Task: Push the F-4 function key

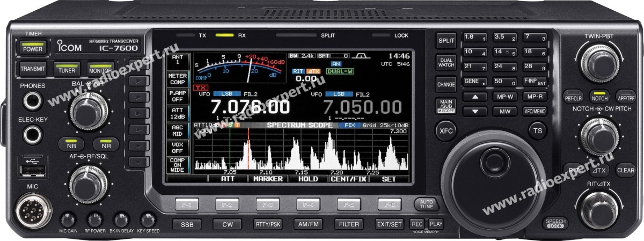Action: click(x=309, y=204)
